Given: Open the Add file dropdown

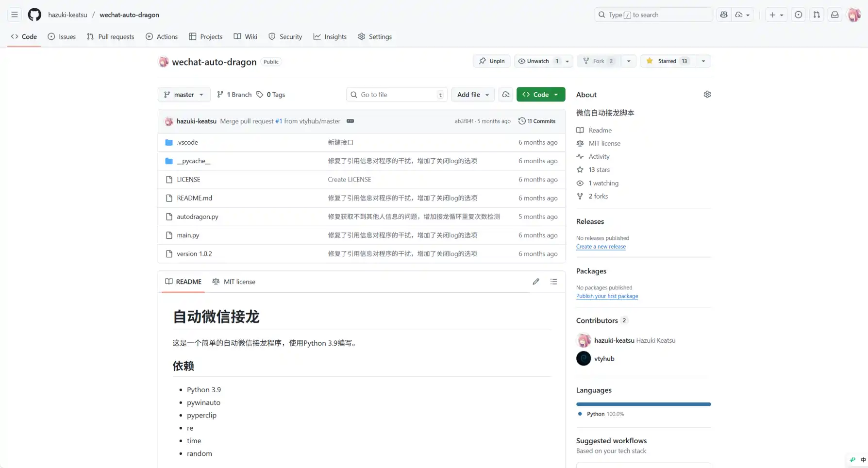Looking at the screenshot, I should tap(472, 94).
